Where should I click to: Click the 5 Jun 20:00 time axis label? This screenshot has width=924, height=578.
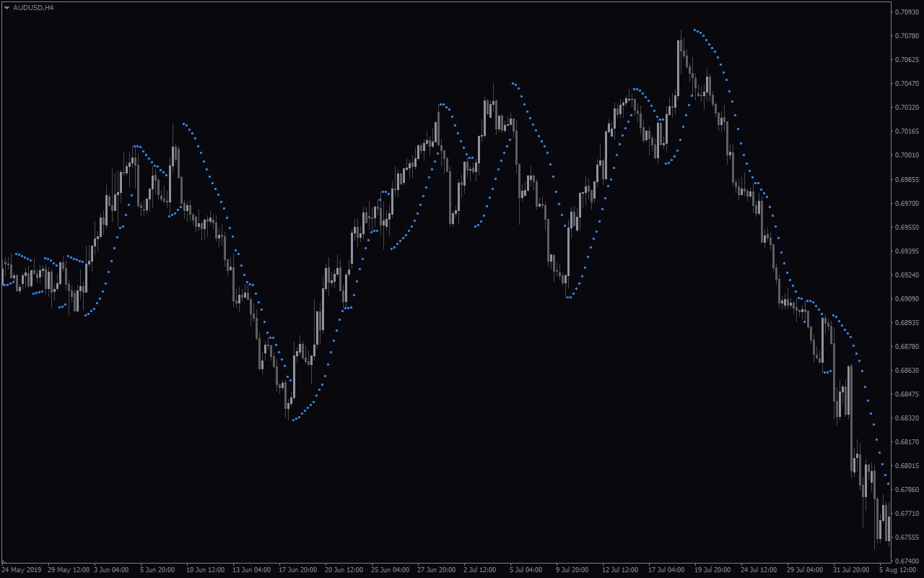point(157,570)
